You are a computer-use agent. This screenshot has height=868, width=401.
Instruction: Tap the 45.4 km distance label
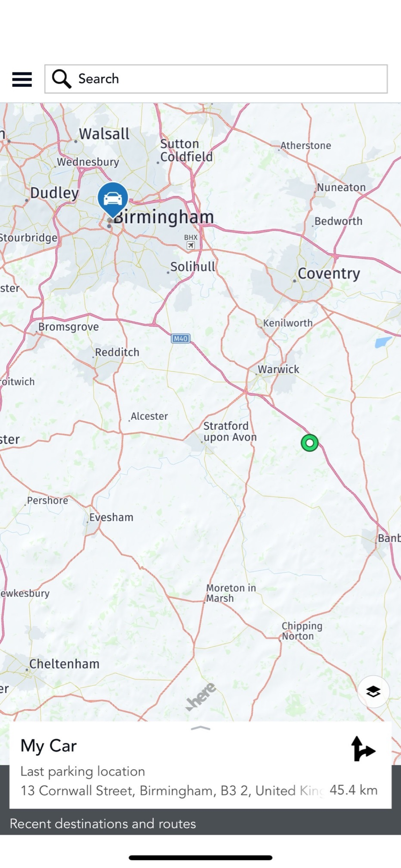pyautogui.click(x=354, y=790)
